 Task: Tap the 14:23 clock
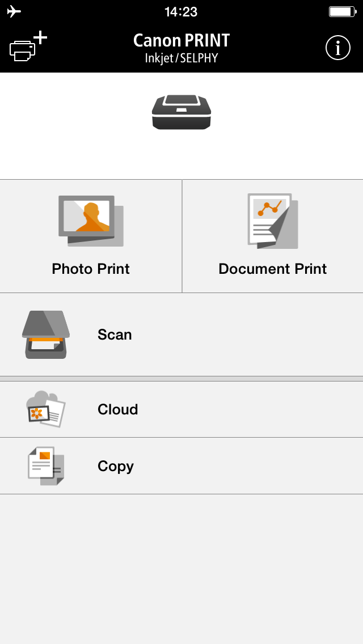click(181, 11)
